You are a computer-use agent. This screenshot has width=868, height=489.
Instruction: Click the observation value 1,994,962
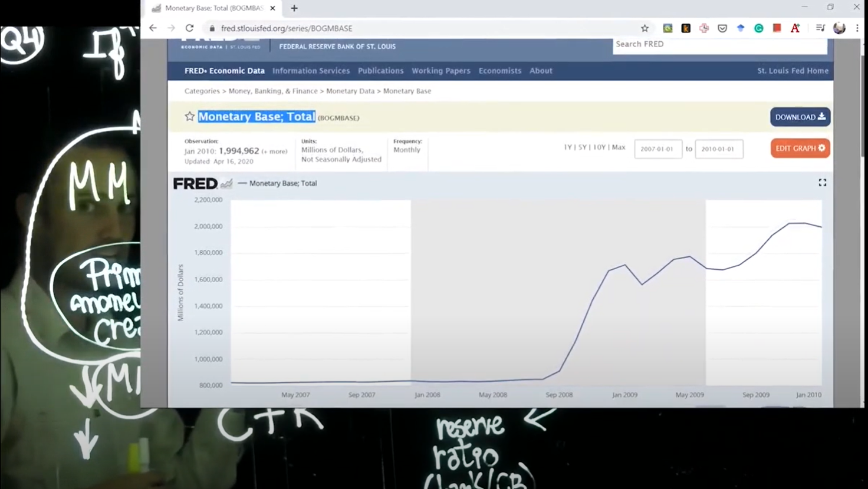coord(239,151)
